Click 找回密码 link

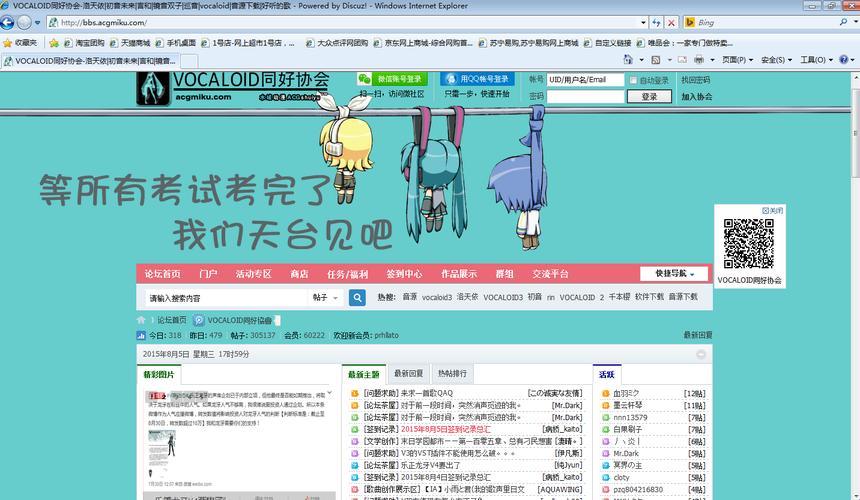(x=695, y=80)
